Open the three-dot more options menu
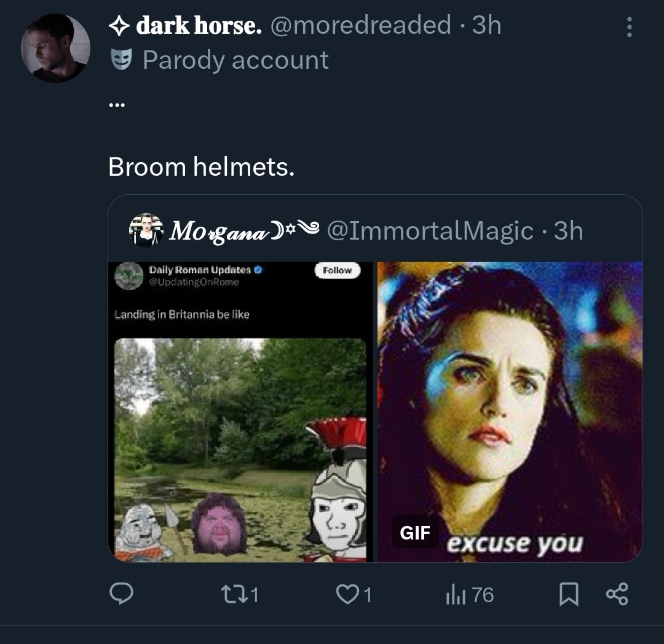 628,27
